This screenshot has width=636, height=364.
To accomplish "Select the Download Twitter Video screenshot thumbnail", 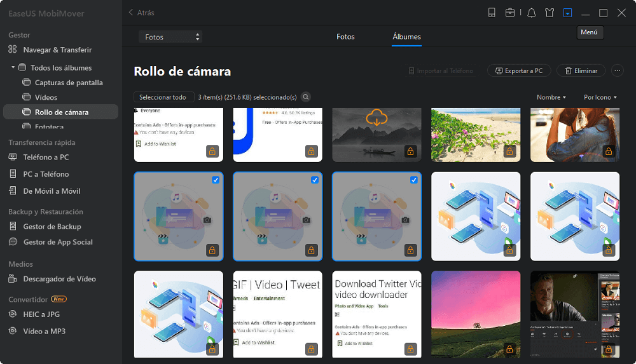I will [x=377, y=314].
